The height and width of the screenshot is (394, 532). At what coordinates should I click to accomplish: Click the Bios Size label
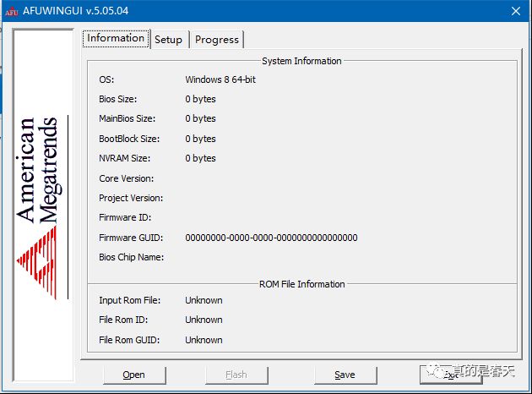coord(117,99)
